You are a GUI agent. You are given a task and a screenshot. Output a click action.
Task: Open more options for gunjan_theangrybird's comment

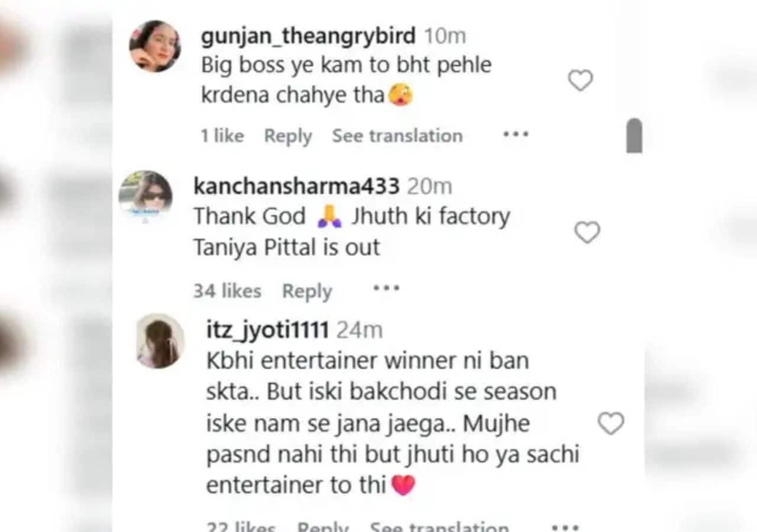tap(515, 134)
